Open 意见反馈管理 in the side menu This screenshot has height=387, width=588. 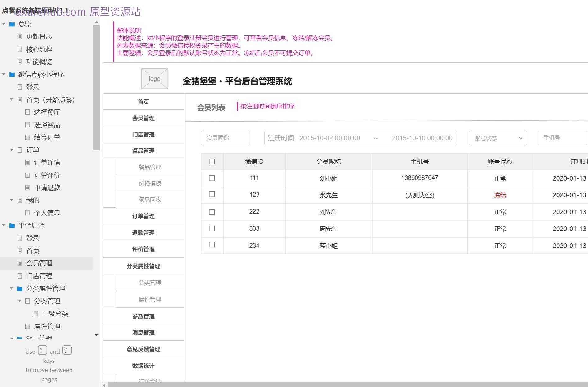pyautogui.click(x=144, y=349)
